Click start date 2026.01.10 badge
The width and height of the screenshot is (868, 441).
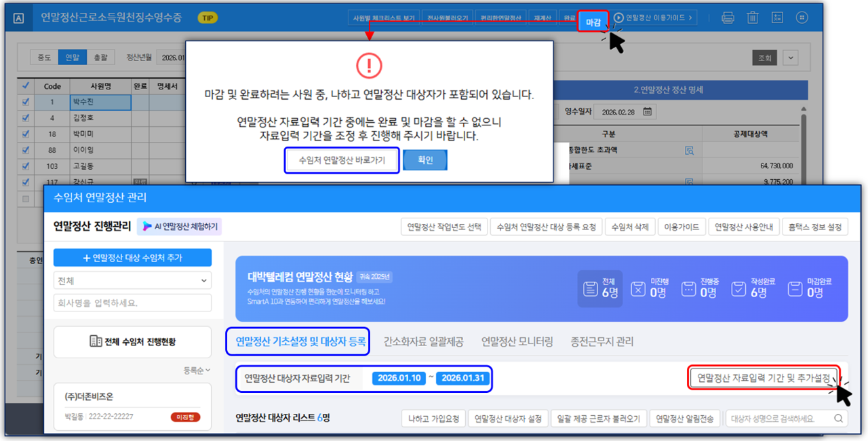pos(399,378)
